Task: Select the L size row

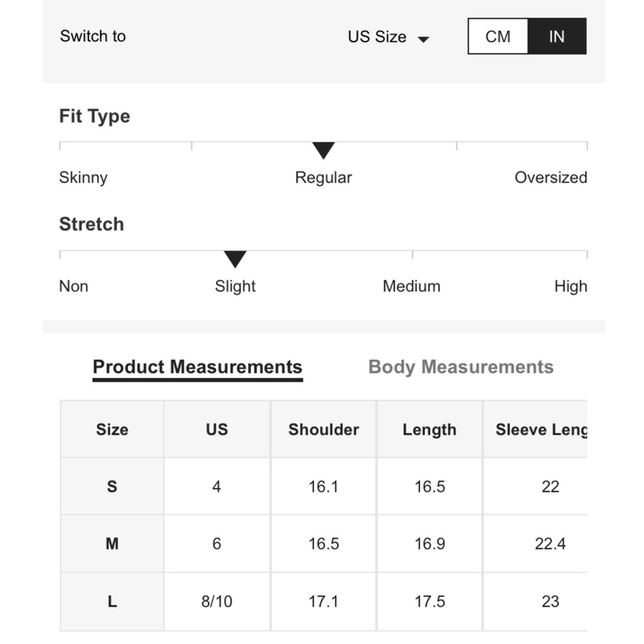Action: (324, 601)
